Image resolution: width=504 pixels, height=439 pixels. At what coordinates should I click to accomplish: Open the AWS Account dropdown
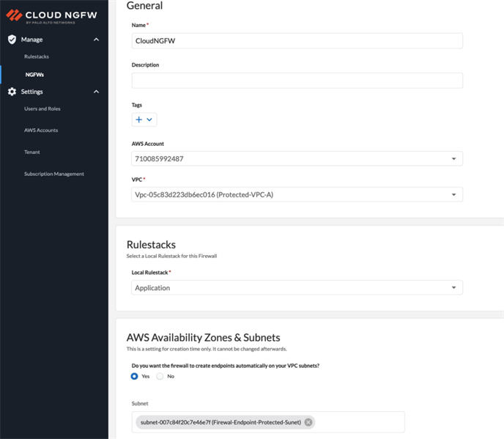point(453,159)
